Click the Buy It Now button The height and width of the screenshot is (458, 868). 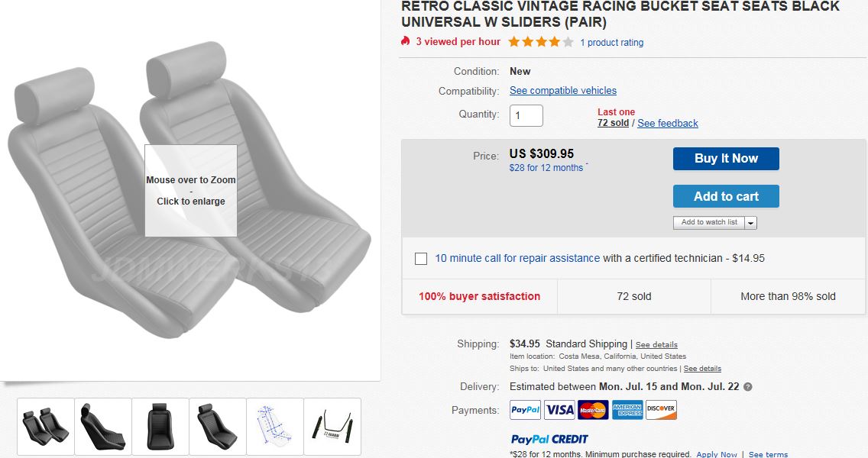[726, 159]
